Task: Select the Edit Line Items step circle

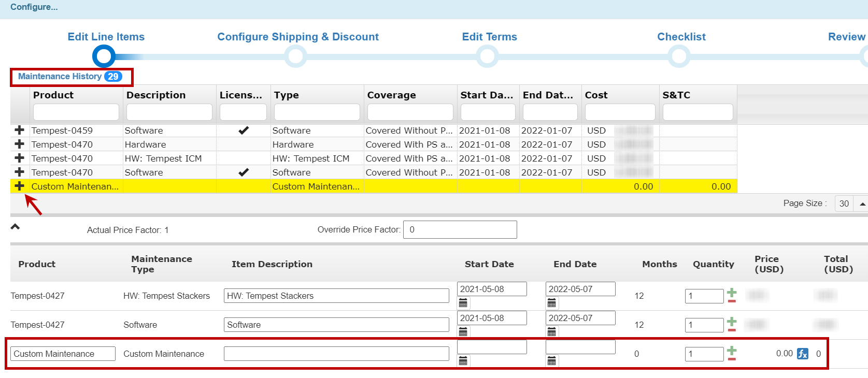Action: pyautogui.click(x=104, y=56)
